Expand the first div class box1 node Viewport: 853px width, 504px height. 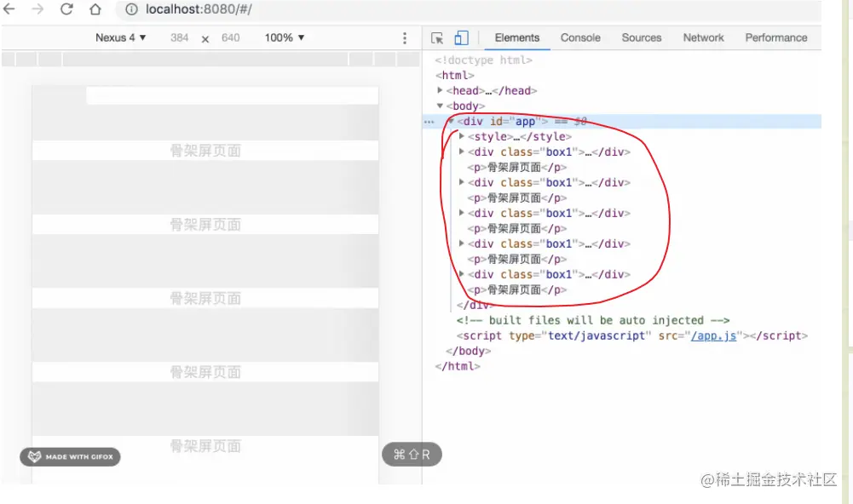point(461,152)
